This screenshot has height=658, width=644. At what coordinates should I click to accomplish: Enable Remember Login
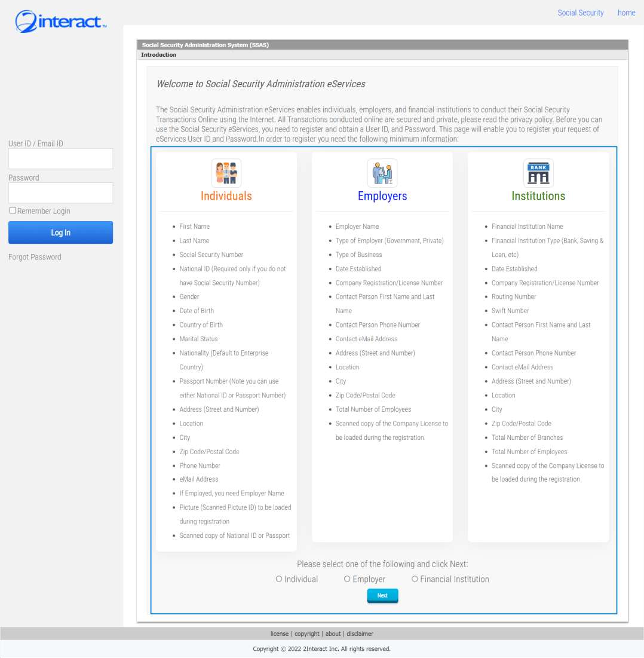12,210
